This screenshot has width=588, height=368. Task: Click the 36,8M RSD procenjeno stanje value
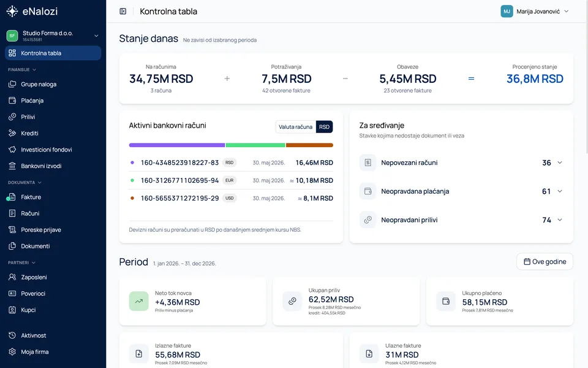pos(535,79)
